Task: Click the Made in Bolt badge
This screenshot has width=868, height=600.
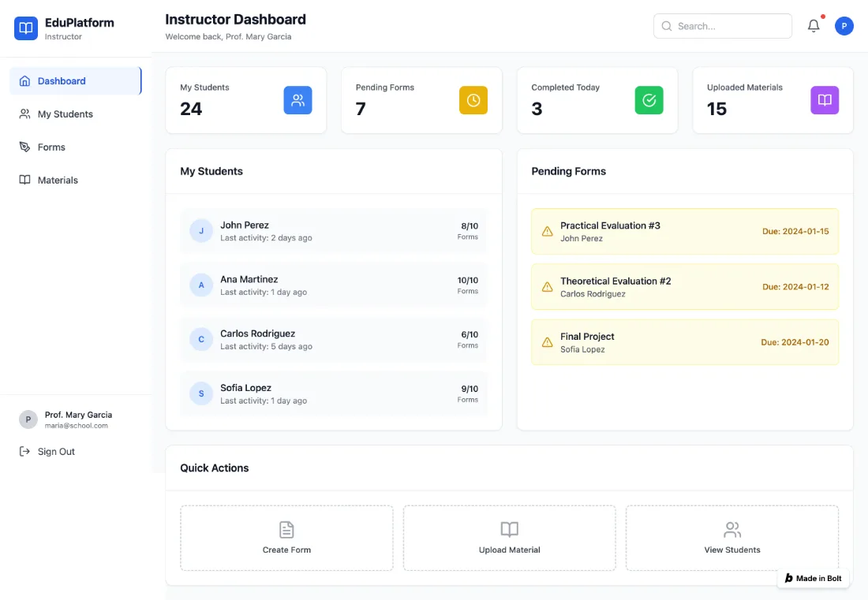Action: pos(813,578)
